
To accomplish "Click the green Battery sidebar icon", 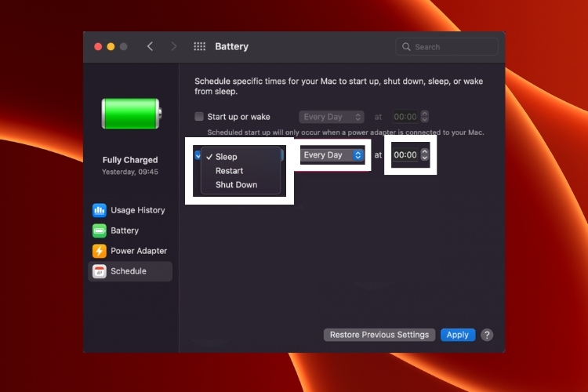I will coord(99,230).
